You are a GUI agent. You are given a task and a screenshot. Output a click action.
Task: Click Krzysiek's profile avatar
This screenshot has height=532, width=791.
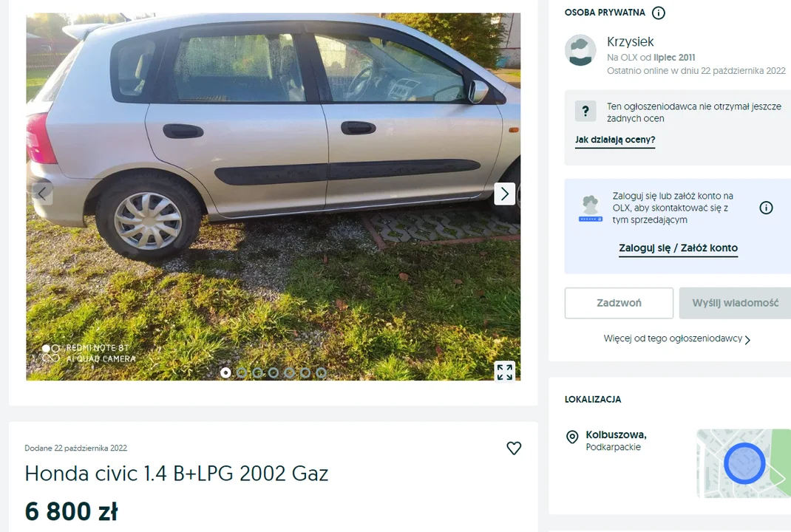coord(580,50)
